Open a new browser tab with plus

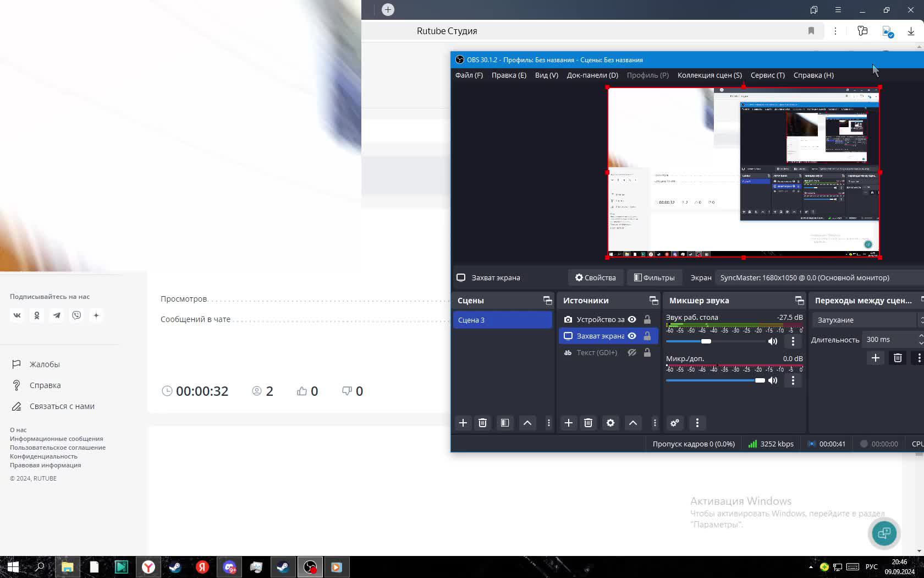(x=388, y=9)
